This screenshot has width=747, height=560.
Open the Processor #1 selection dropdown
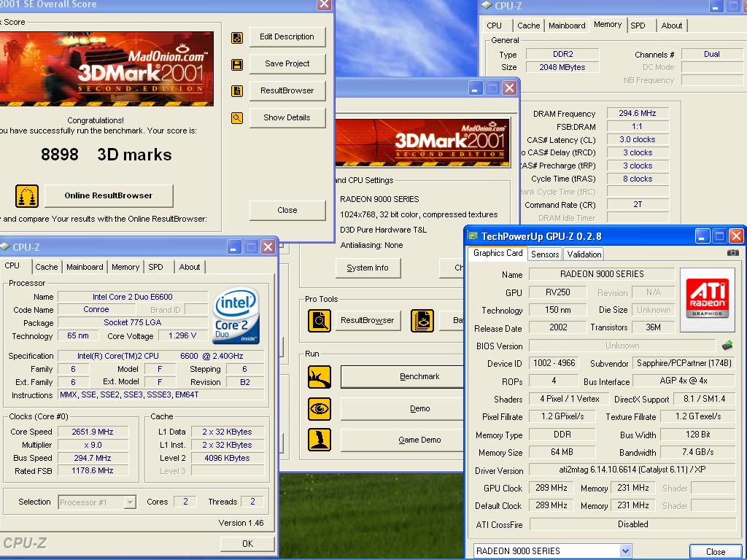(130, 502)
